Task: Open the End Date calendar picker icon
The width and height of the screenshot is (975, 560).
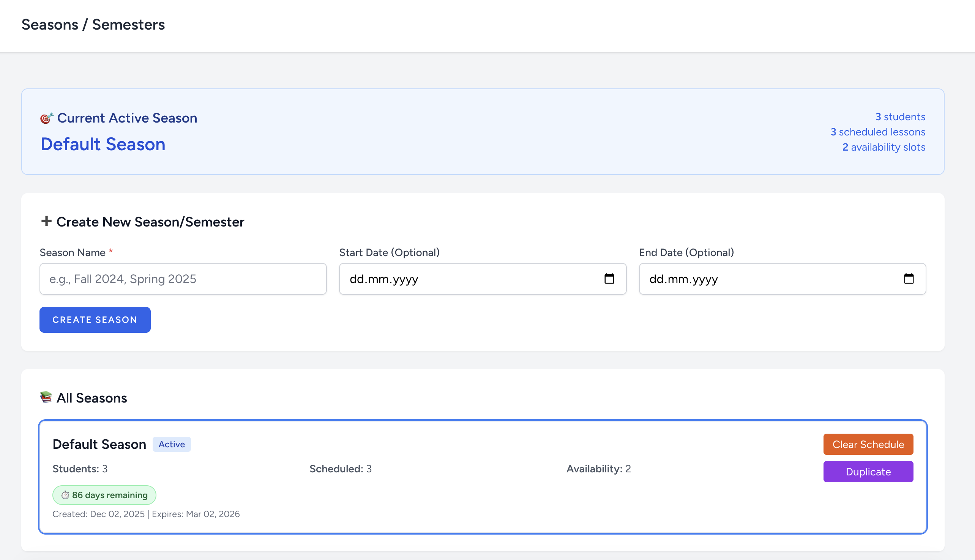Action: point(909,278)
